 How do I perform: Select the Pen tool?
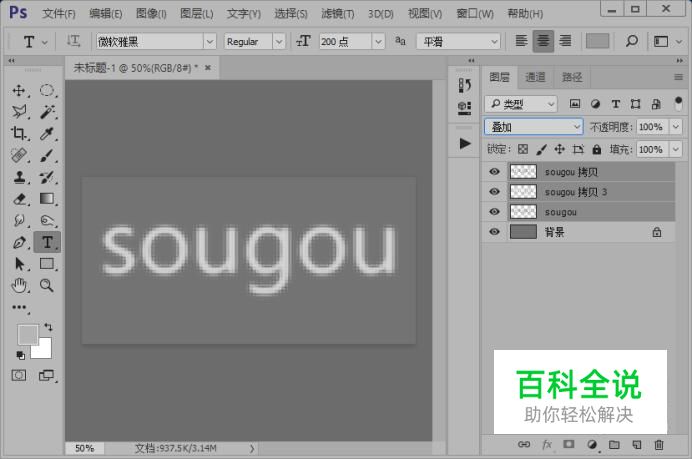click(19, 242)
